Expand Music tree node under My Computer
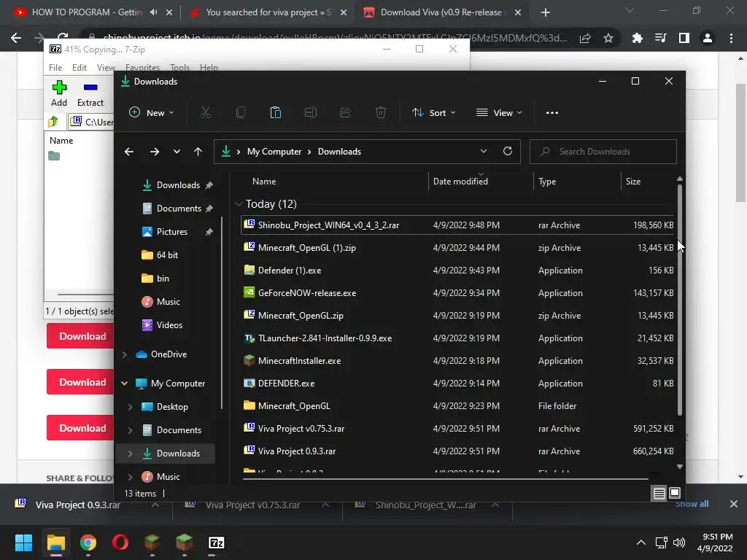 click(x=130, y=477)
